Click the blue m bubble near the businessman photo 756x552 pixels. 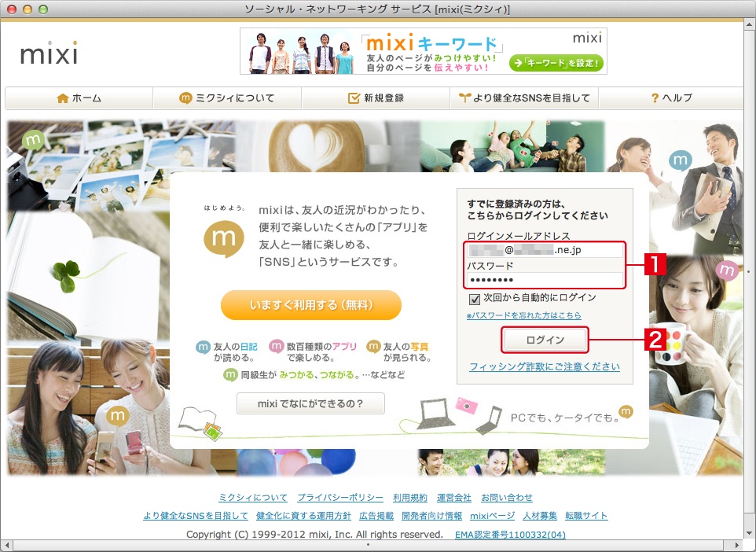coord(681,160)
